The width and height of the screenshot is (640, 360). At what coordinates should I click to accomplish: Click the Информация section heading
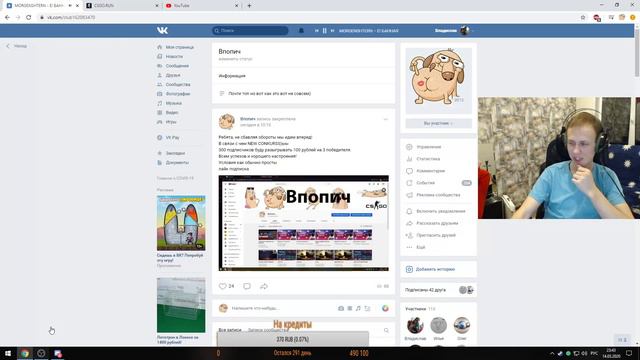[x=232, y=76]
